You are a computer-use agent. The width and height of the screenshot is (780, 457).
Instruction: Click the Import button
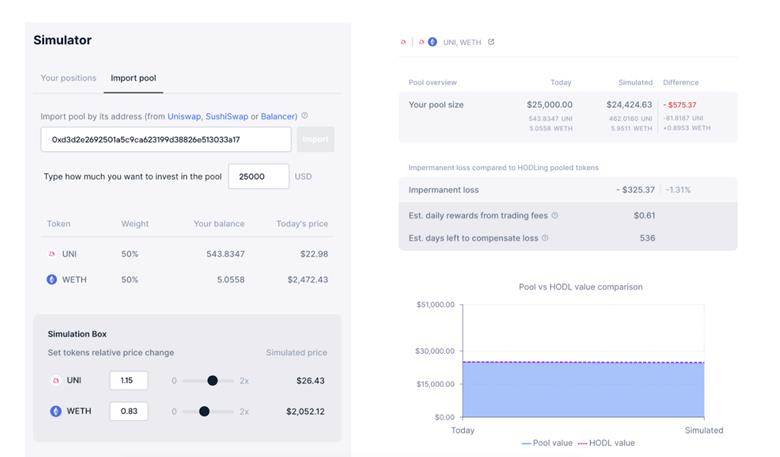click(x=315, y=139)
